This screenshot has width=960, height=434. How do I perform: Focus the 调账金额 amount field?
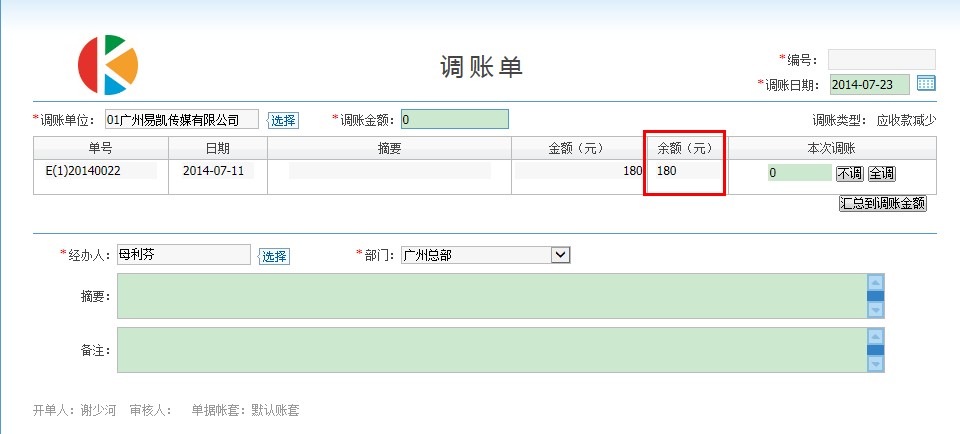point(455,120)
